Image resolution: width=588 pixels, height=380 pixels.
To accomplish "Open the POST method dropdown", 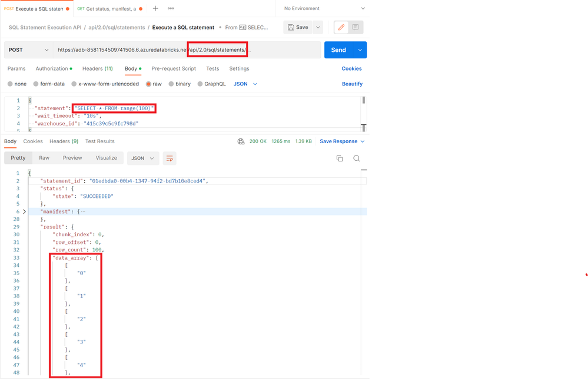I will point(28,50).
